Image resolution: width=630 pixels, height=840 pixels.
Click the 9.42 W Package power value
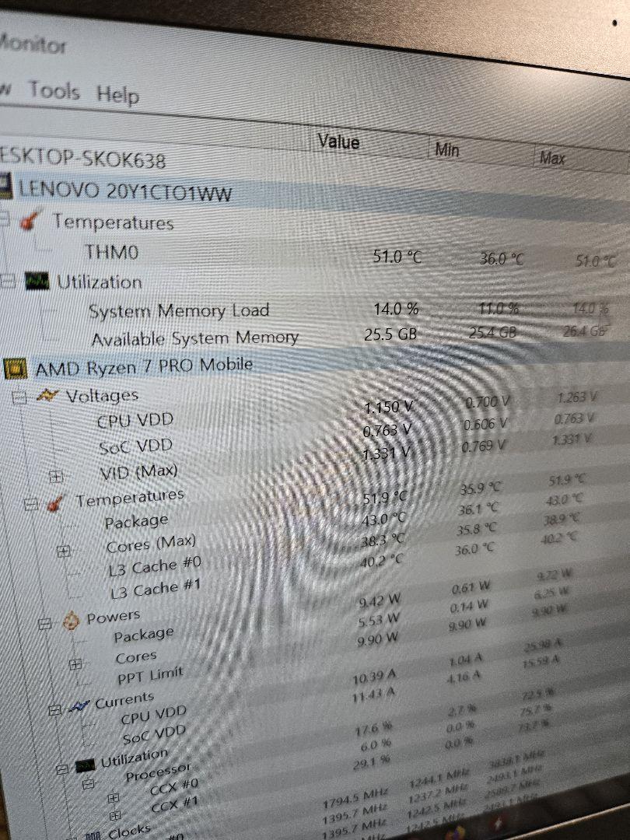click(x=380, y=601)
